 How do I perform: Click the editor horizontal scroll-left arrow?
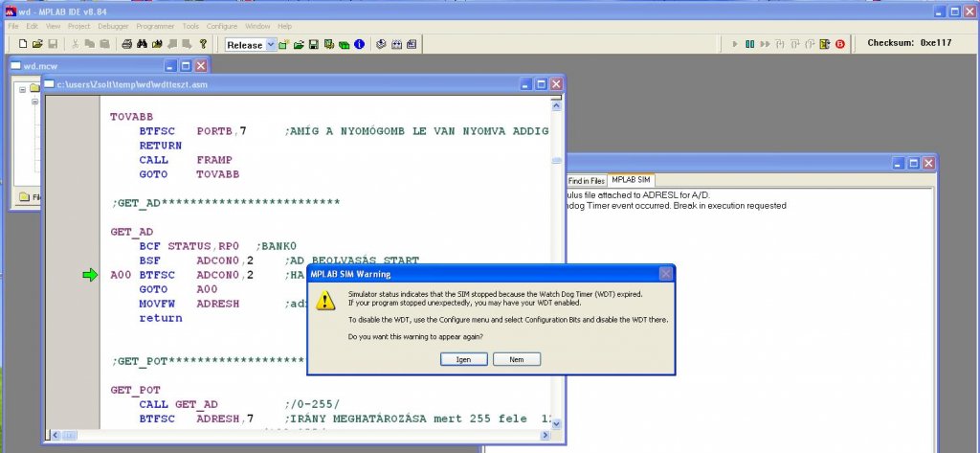pyautogui.click(x=55, y=435)
